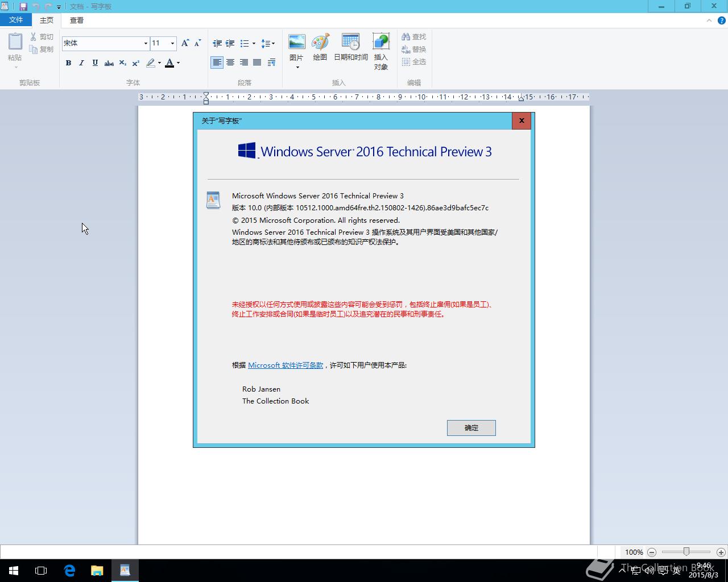The height and width of the screenshot is (582, 728).
Task: Click Save icon in quick access toolbar
Action: pyautogui.click(x=23, y=7)
